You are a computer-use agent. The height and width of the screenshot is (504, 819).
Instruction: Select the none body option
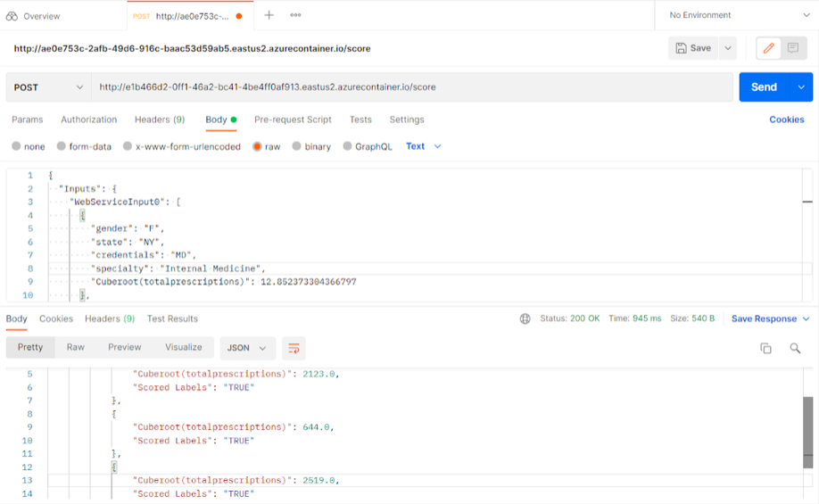tap(29, 147)
